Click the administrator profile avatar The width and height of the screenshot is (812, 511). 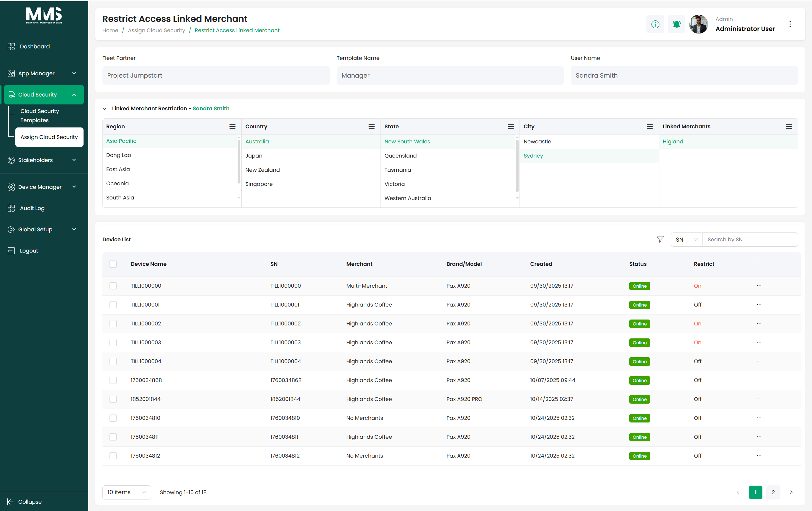(x=698, y=24)
